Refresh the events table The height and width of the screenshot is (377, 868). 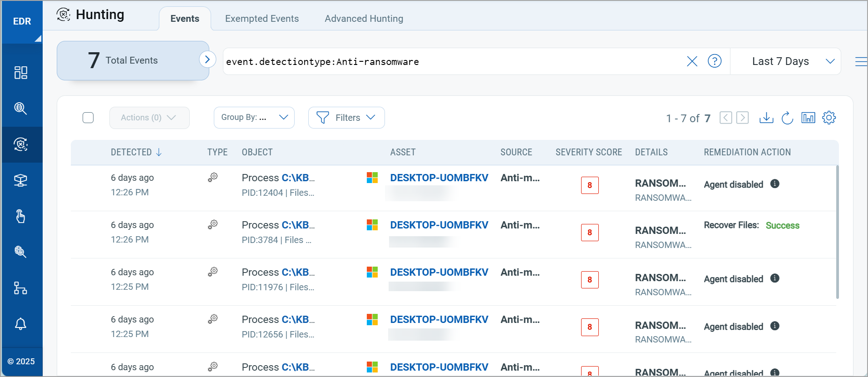pyautogui.click(x=787, y=118)
